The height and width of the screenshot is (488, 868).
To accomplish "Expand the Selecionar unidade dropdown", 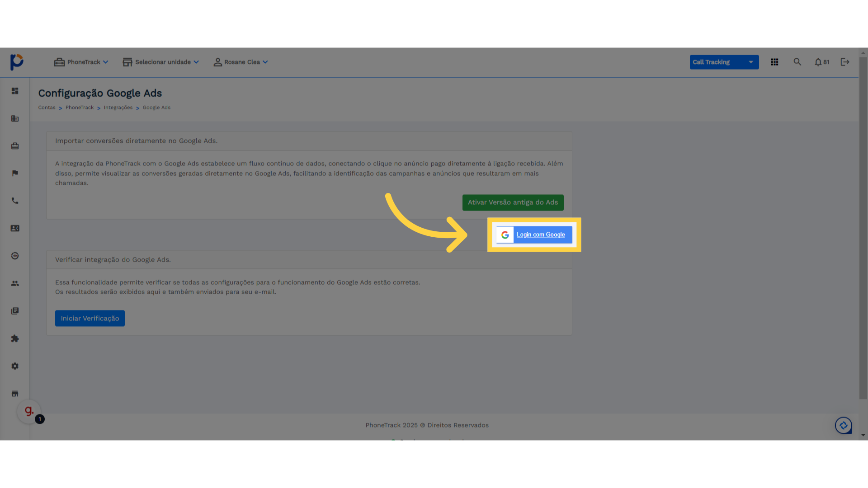I will click(161, 62).
